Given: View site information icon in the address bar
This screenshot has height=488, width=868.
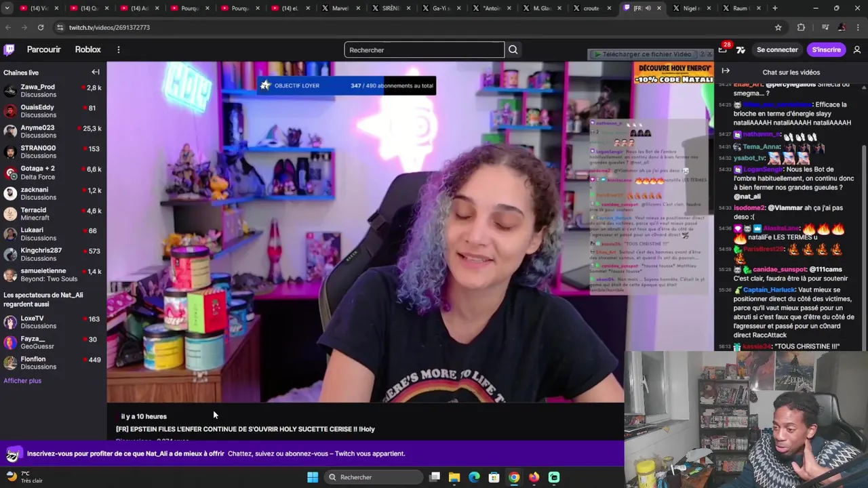Looking at the screenshot, I should 60,27.
